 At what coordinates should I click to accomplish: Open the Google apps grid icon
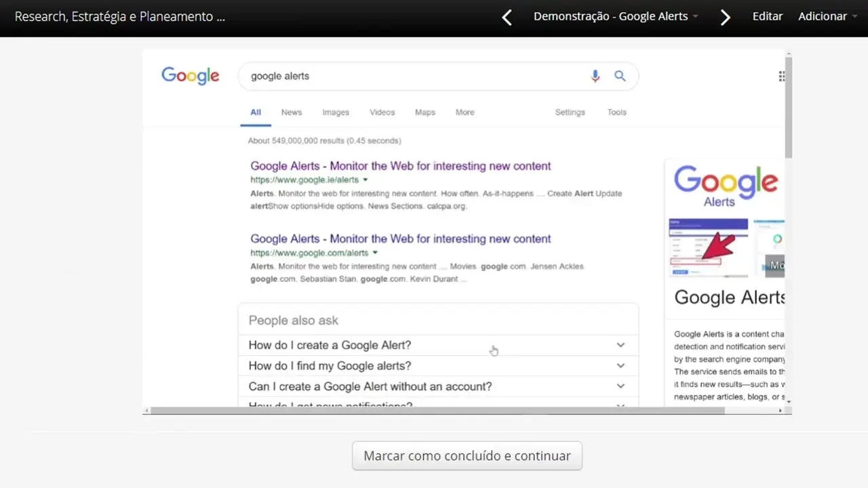[781, 77]
